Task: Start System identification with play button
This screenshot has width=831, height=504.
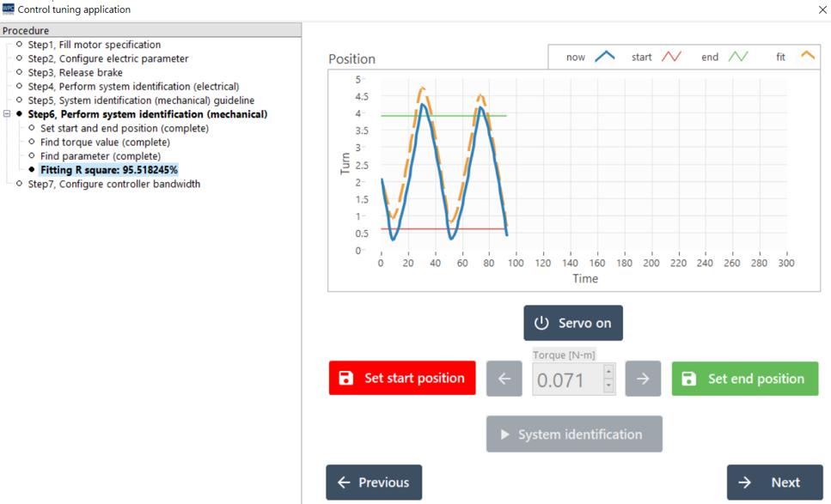Action: click(574, 434)
